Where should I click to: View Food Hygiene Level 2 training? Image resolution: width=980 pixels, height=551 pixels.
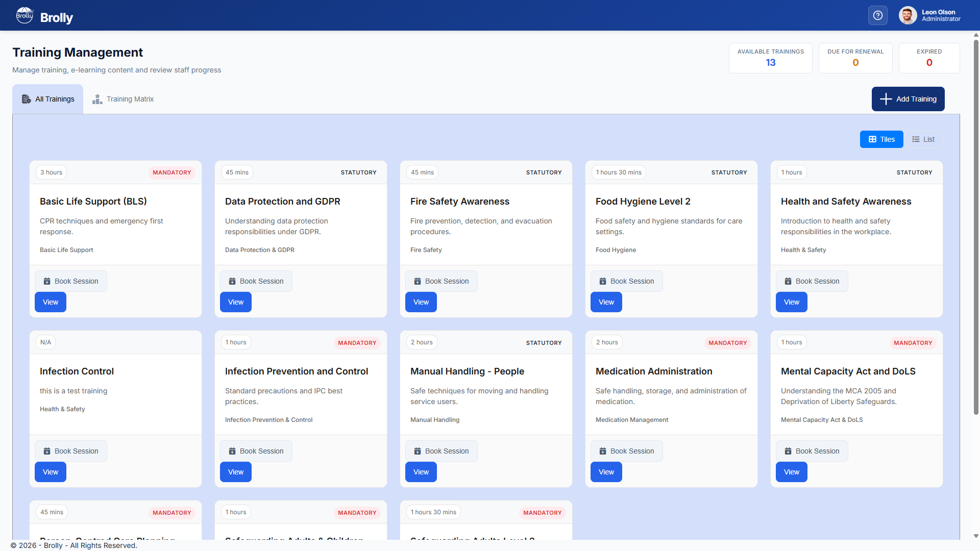coord(606,302)
